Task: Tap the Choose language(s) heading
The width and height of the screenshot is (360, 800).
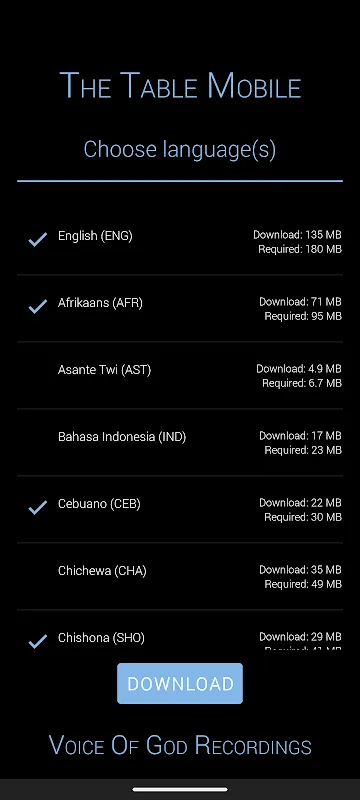Action: coord(180,149)
